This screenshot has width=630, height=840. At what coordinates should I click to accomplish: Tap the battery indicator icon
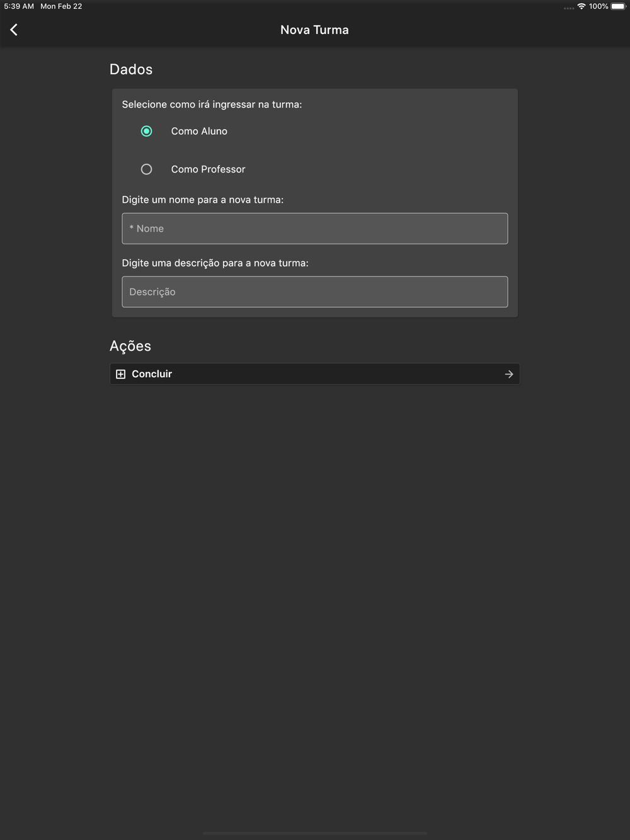pyautogui.click(x=618, y=6)
